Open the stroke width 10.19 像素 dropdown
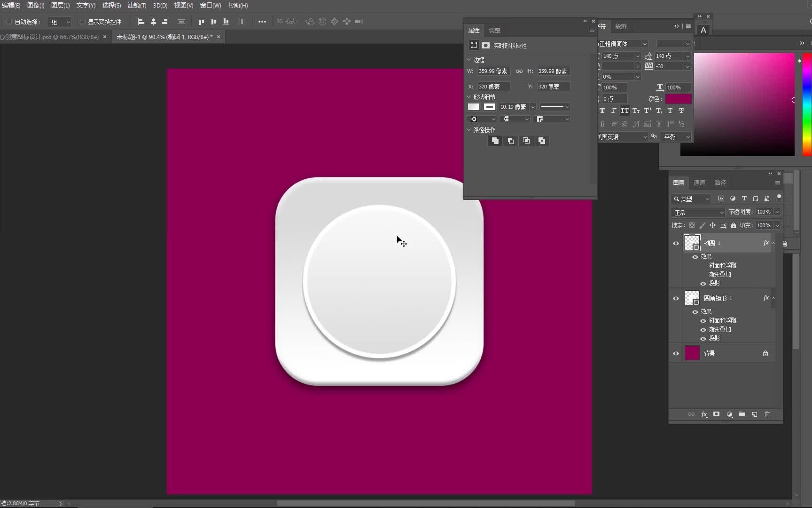812x508 pixels. pos(533,107)
